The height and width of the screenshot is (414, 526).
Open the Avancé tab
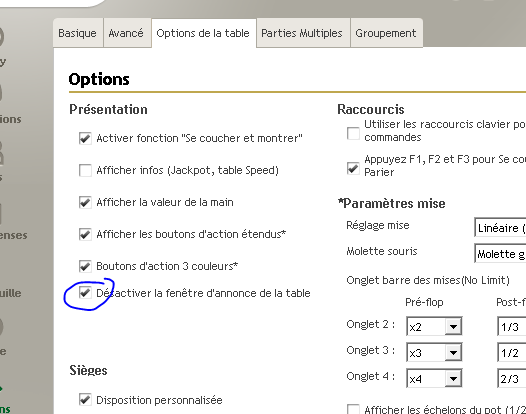coord(127,33)
